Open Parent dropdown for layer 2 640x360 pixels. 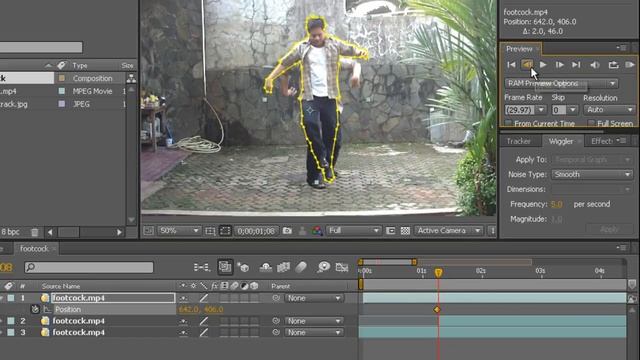pos(314,321)
